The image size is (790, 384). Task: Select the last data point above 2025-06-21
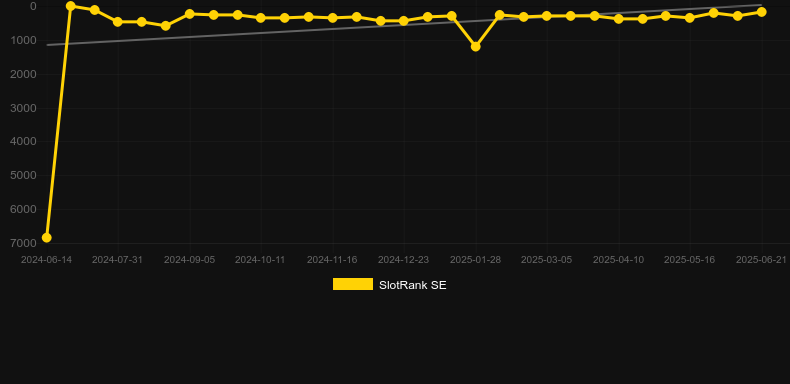(761, 12)
